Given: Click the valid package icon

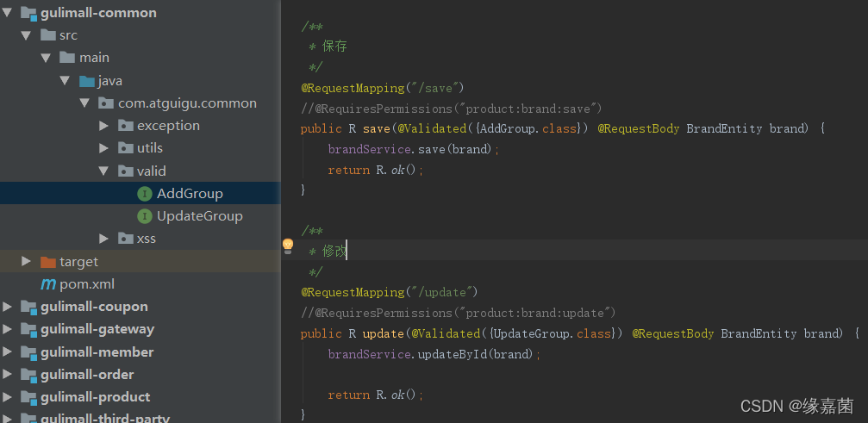Looking at the screenshot, I should point(126,171).
